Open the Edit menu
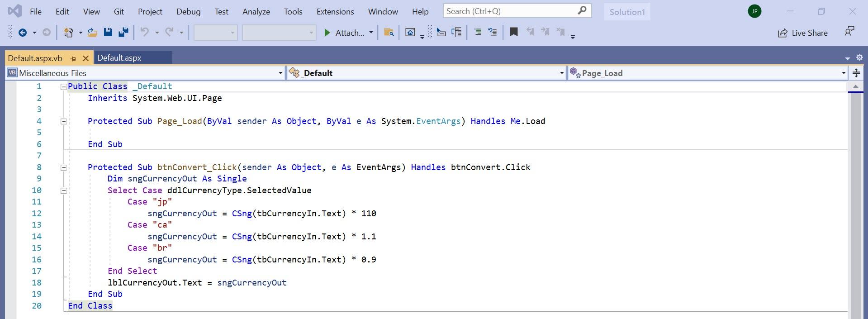The height and width of the screenshot is (319, 868). (x=62, y=11)
